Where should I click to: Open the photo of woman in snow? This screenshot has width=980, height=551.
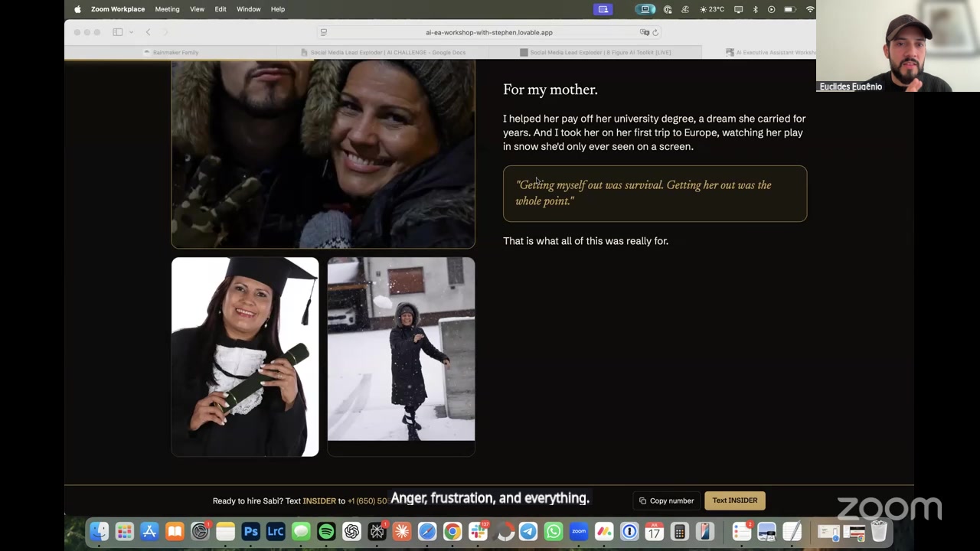tap(401, 349)
